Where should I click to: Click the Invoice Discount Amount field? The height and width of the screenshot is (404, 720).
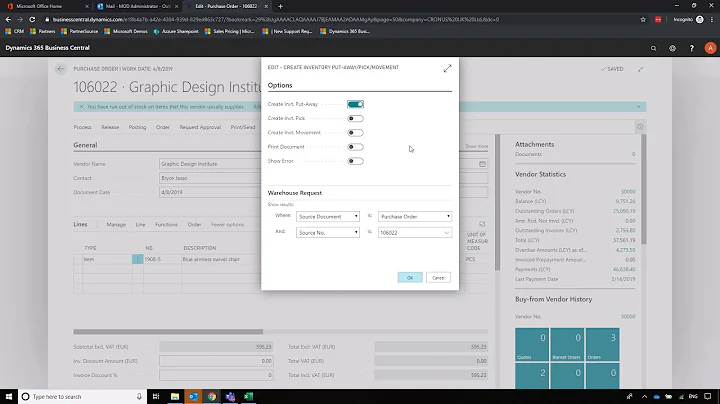[x=216, y=361]
